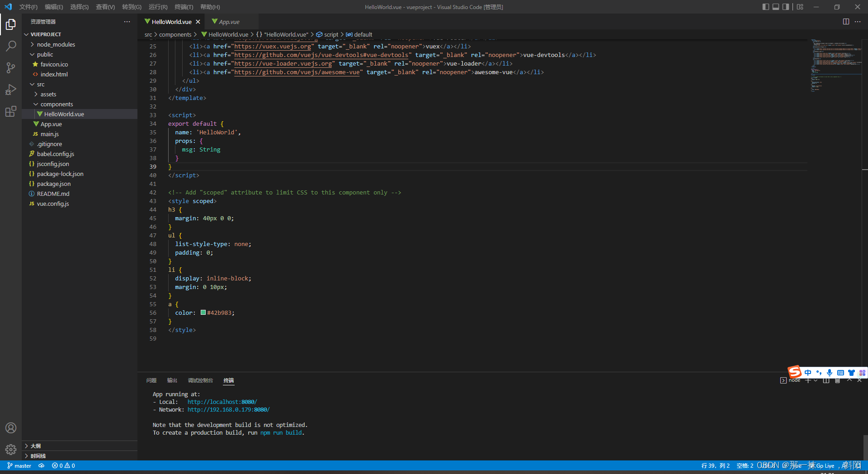Open the Search view in activity bar
Viewport: 868px width, 474px height.
(11, 46)
